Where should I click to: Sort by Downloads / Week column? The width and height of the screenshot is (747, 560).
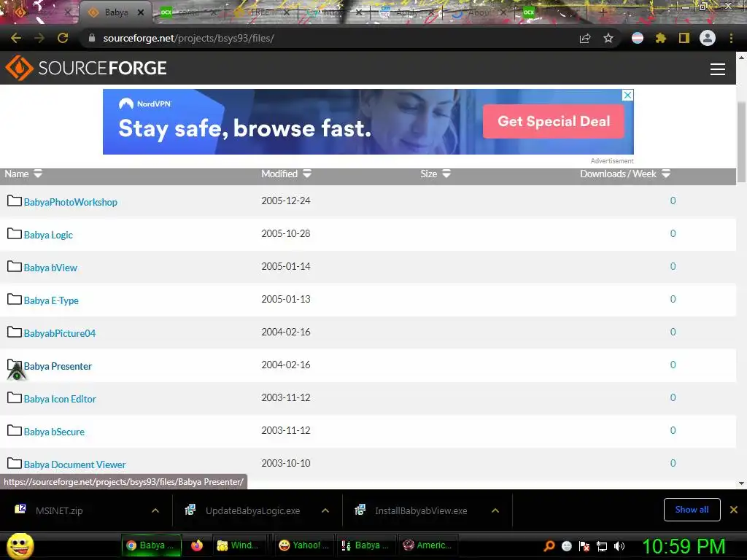[x=625, y=174]
